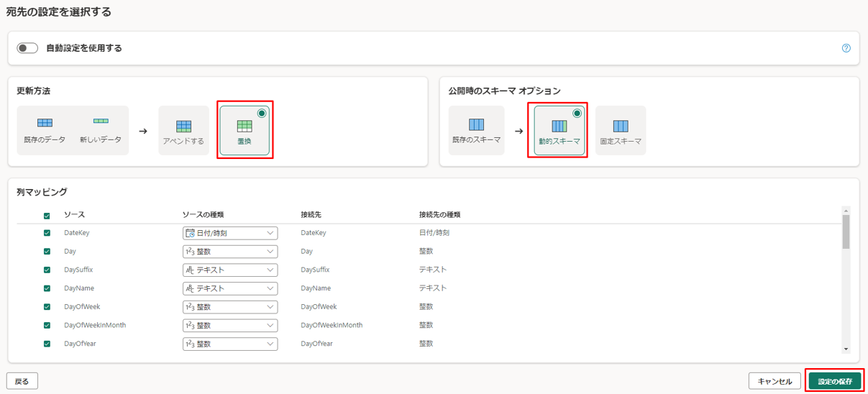Select the 置換 update method tile
Viewport: 868px width, 394px height.
tap(245, 131)
